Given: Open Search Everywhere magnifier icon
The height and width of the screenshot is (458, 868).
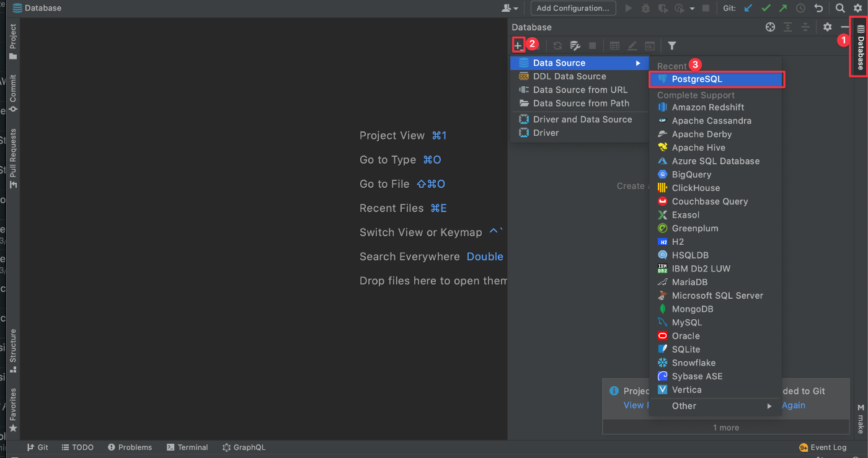Looking at the screenshot, I should pyautogui.click(x=840, y=8).
